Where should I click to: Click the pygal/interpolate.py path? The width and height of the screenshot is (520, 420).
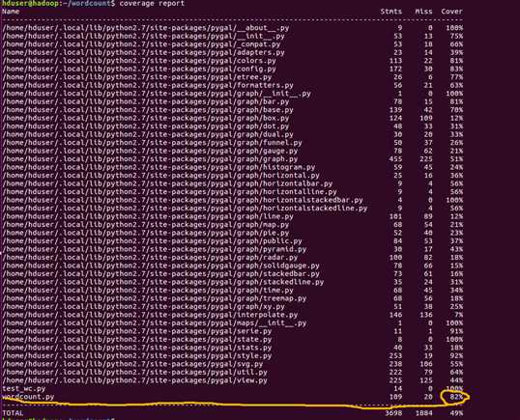(x=150, y=315)
